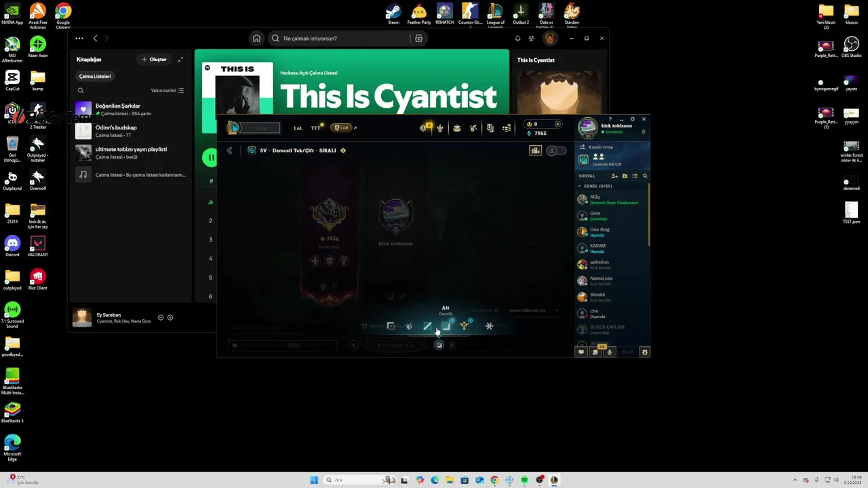Select friend NameLess in friends list
The height and width of the screenshot is (488, 868).
point(612,281)
